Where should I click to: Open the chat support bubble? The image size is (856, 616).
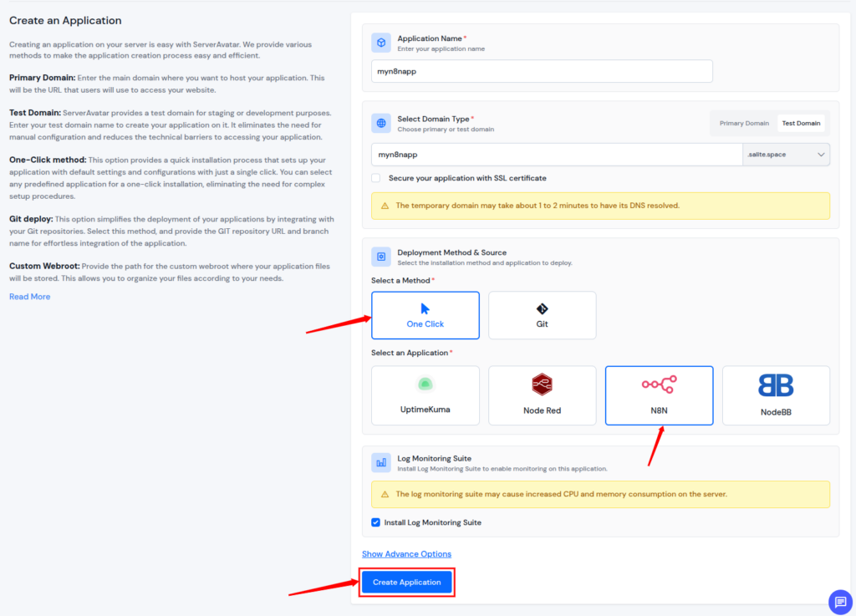click(x=839, y=602)
